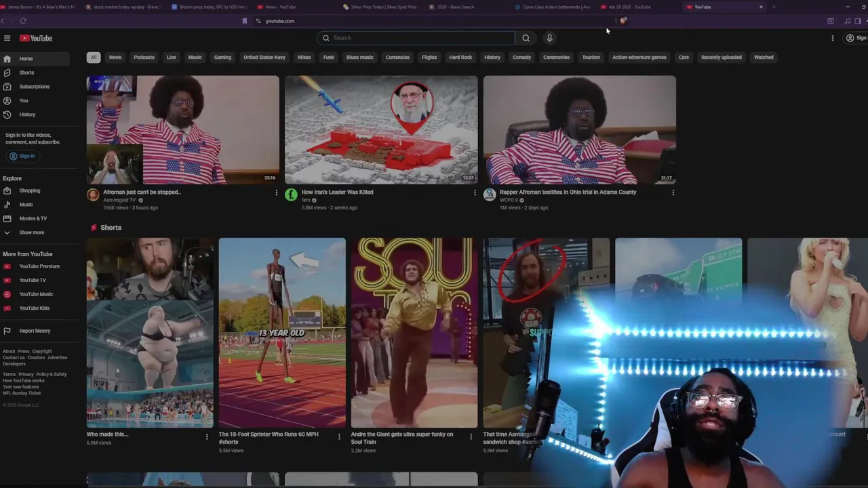Viewport: 868px width, 488px height.
Task: Open the 'Privacy' footer link
Action: tap(26, 374)
